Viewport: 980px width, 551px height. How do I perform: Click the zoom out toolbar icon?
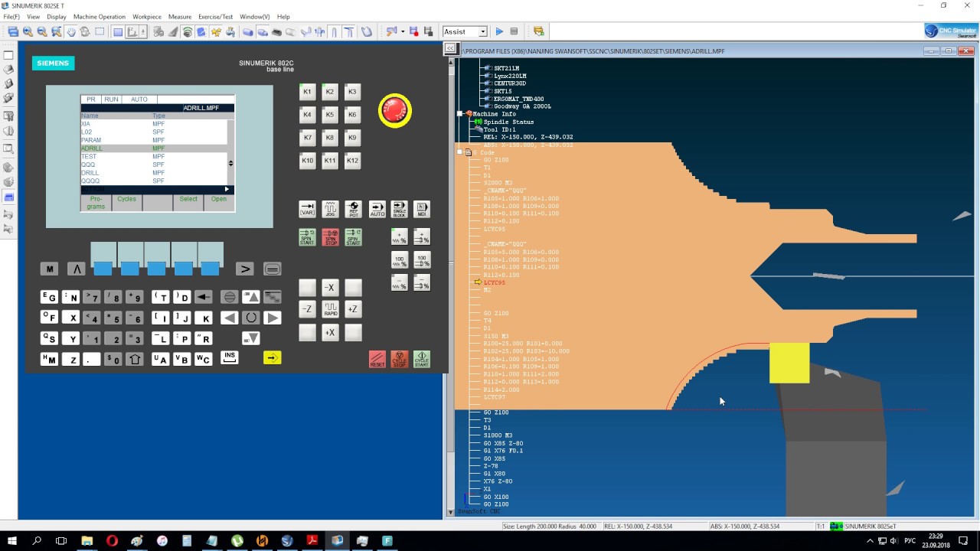pos(42,31)
